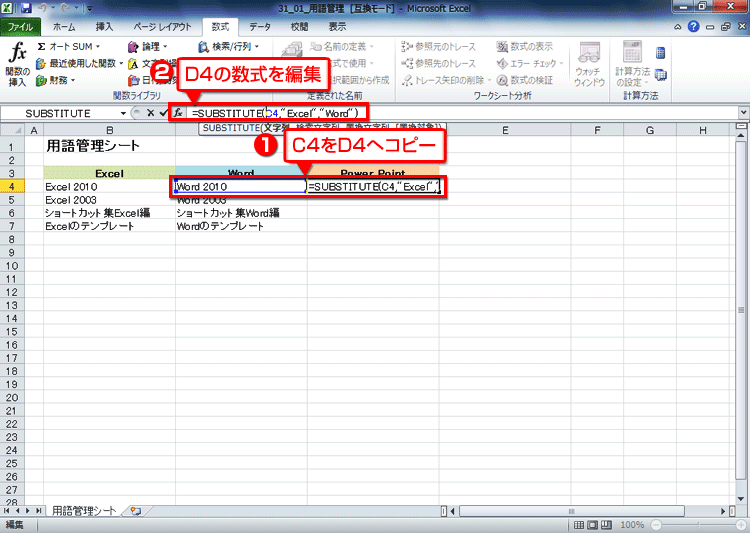Click the Insert Worksheet tab icon
This screenshot has height=533, width=750.
[x=136, y=511]
